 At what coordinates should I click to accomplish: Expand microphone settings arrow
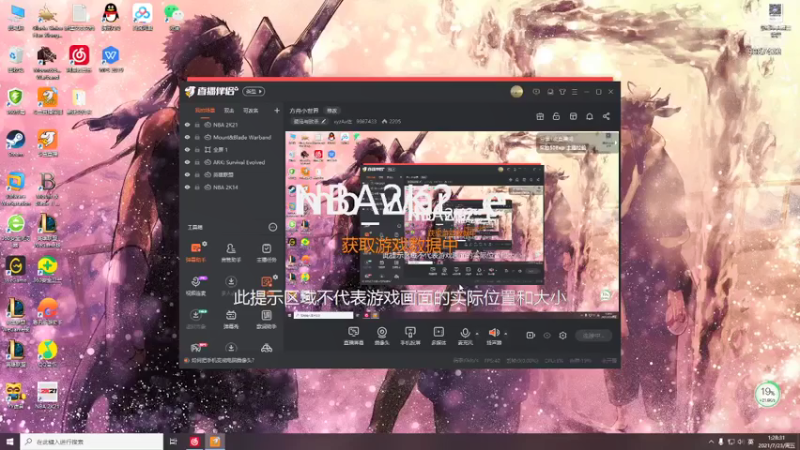[x=477, y=334]
